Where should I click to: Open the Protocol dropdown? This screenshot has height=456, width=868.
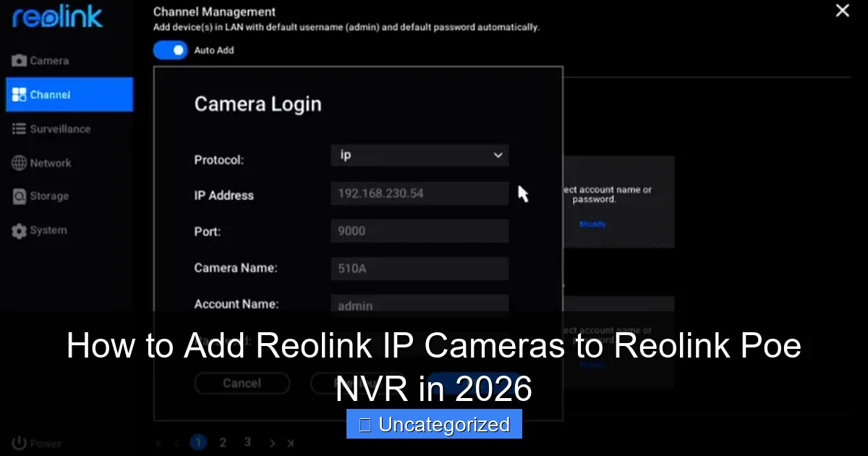click(420, 155)
